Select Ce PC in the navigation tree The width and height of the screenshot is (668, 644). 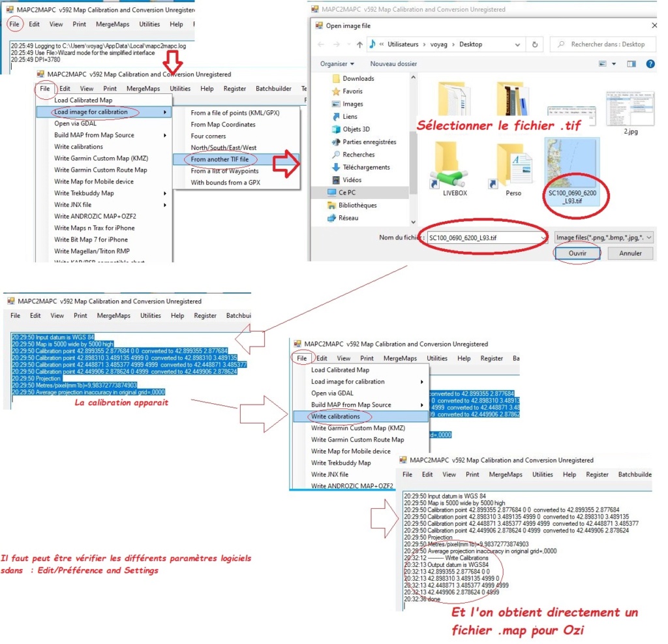click(x=347, y=192)
